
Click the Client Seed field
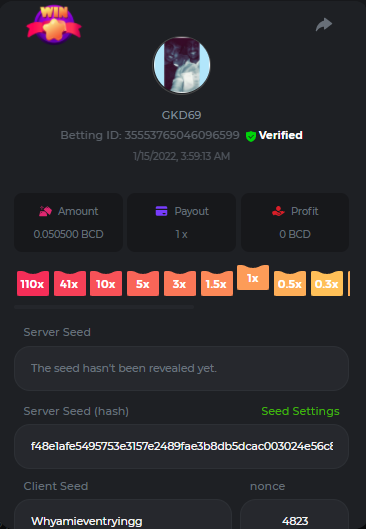pyautogui.click(x=123, y=514)
